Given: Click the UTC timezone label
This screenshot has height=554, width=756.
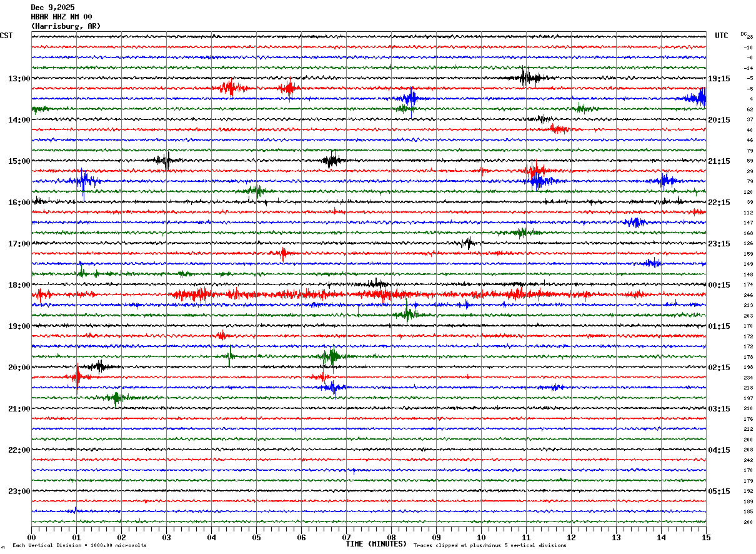Looking at the screenshot, I should tap(721, 36).
